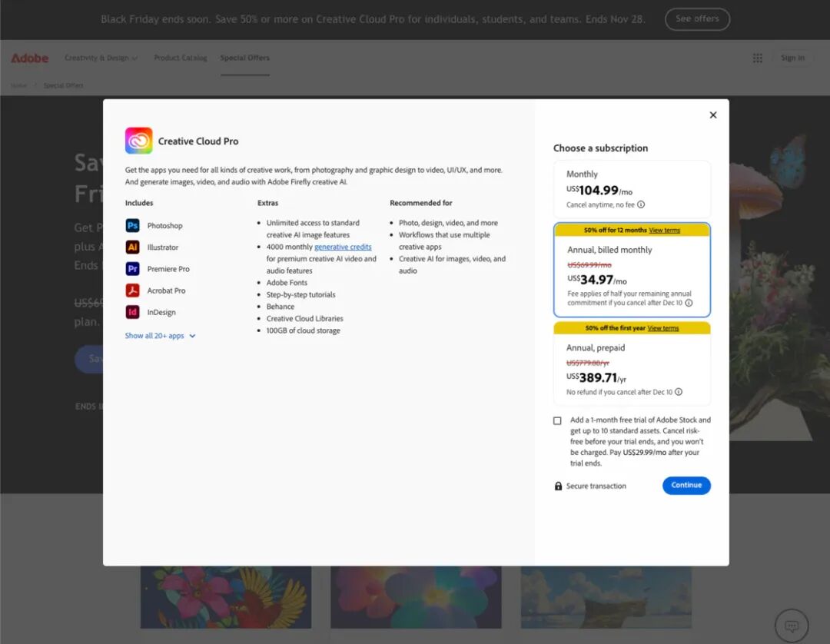The width and height of the screenshot is (830, 644).
Task: Click the Photoshop Ps icon
Action: tap(132, 225)
